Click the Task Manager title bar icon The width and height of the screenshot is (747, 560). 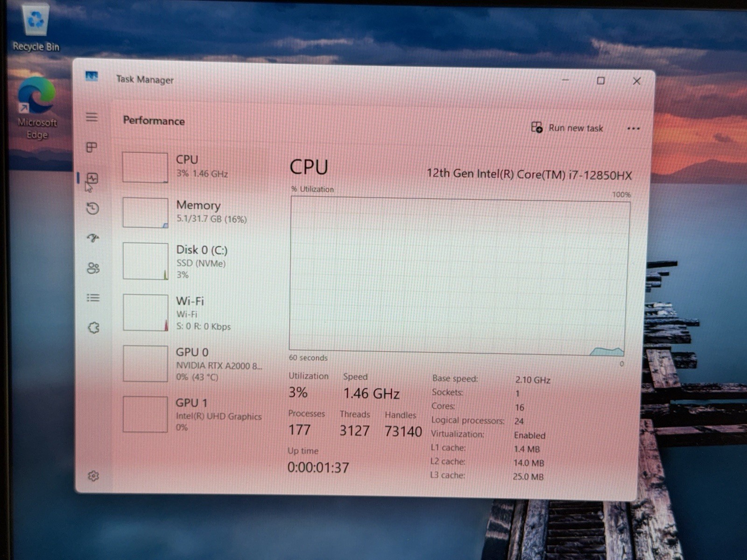coord(92,76)
